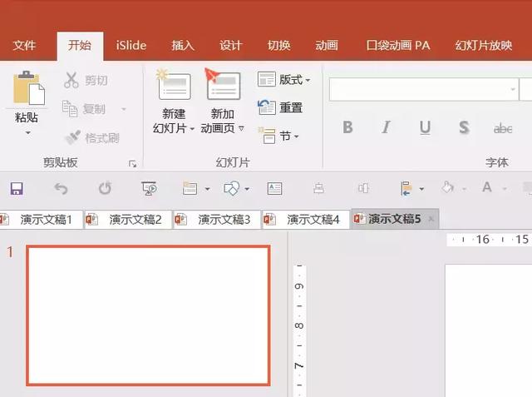Expand the shapes dropdown arrow
This screenshot has width=532, height=397.
click(247, 189)
